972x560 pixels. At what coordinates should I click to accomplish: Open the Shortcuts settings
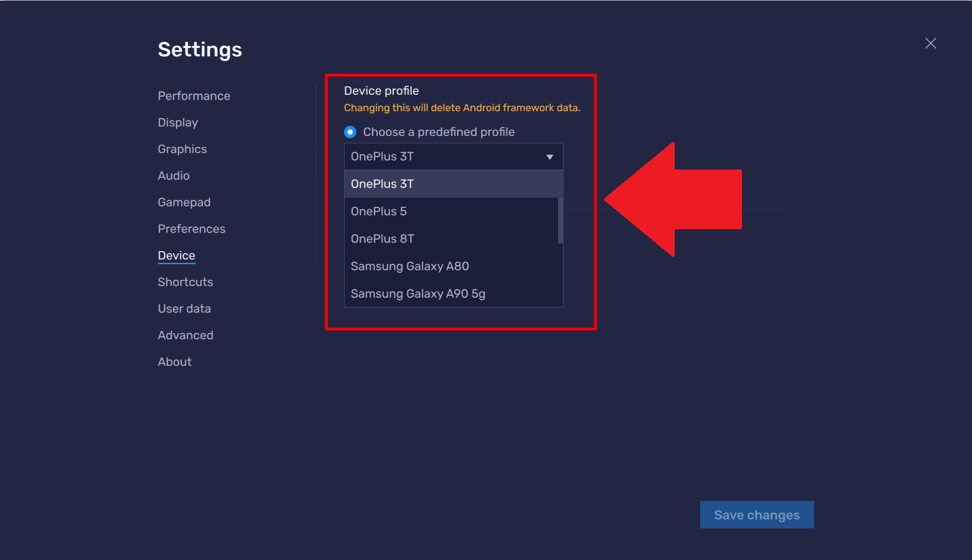[x=185, y=282]
